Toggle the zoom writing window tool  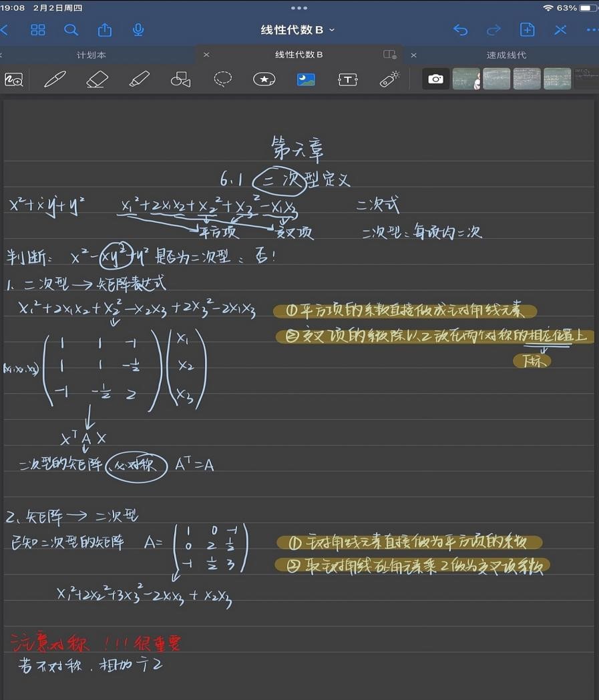click(x=14, y=79)
